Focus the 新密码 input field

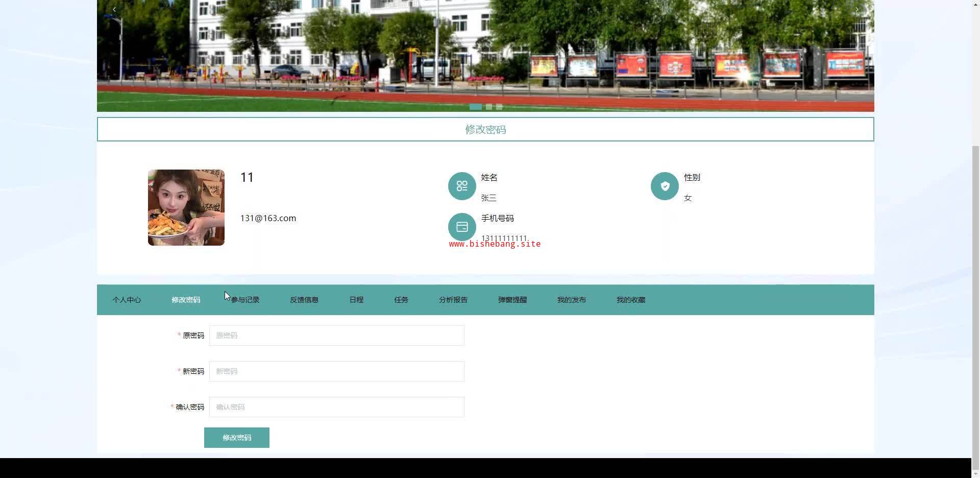coord(337,371)
